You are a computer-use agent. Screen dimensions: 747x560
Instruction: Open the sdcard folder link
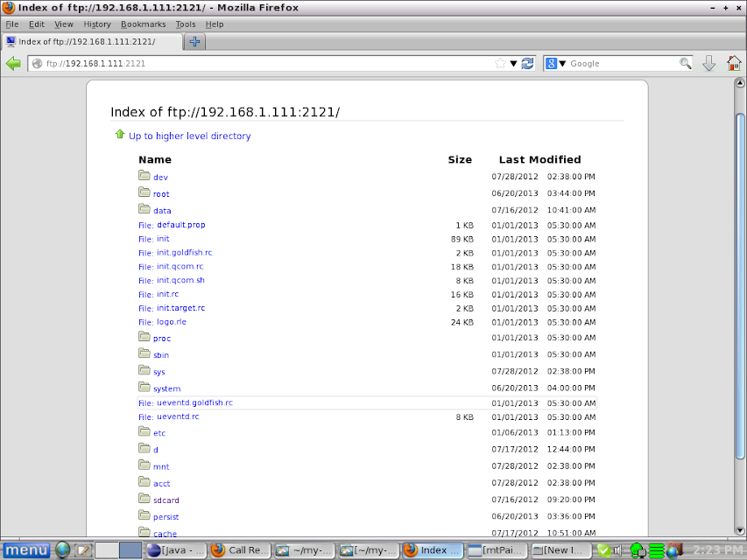click(x=166, y=500)
